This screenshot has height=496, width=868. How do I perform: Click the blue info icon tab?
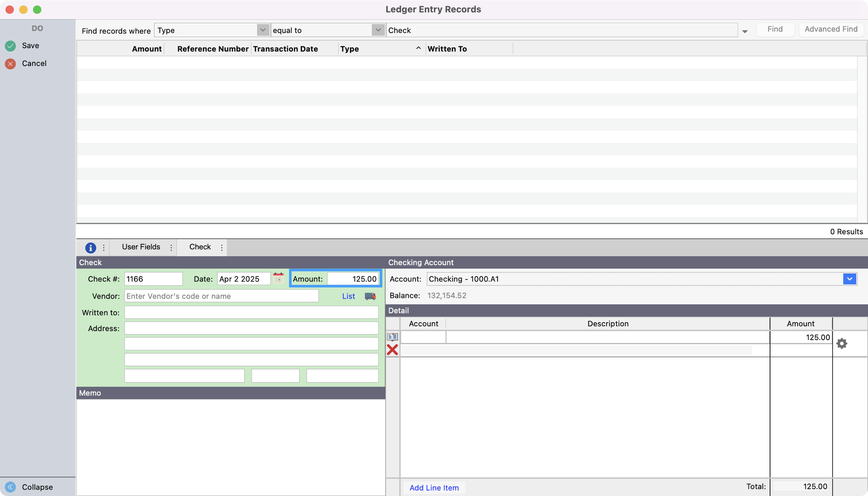click(x=90, y=248)
